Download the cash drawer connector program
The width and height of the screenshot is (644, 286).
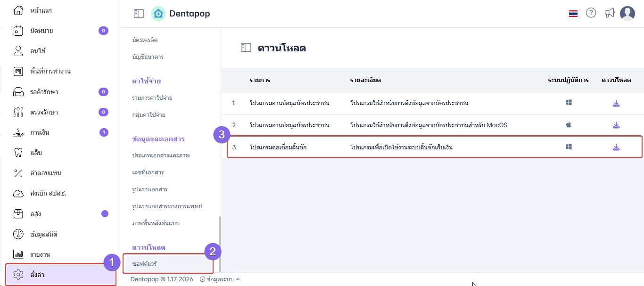coord(616,147)
